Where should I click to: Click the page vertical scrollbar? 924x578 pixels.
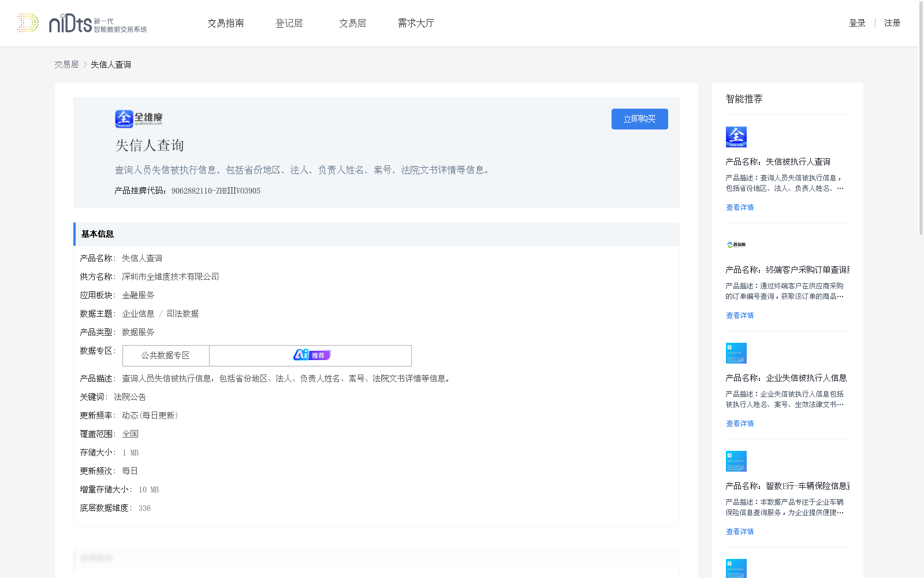pyautogui.click(x=921, y=118)
